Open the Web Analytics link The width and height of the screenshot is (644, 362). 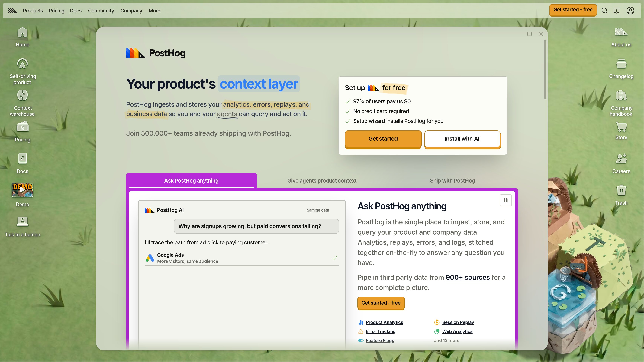click(x=457, y=331)
